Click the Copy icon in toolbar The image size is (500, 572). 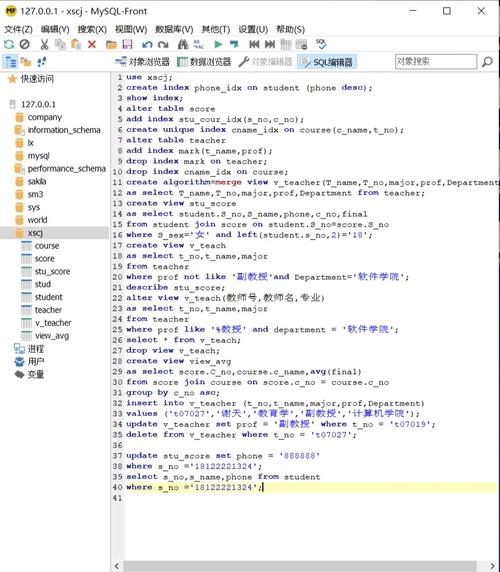60,45
